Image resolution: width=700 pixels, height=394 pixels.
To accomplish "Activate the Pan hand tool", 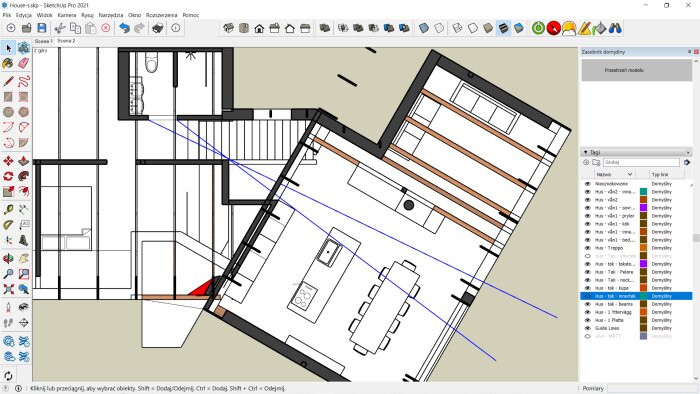I will [24, 258].
